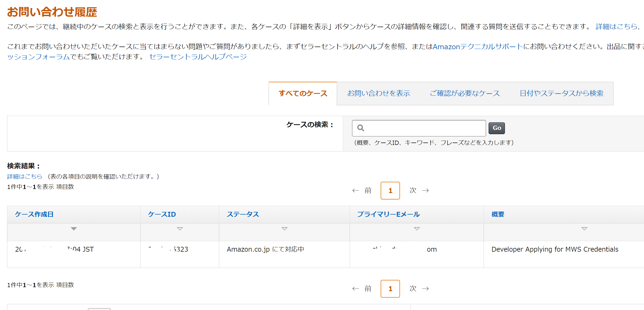Sort by the ステータス column header

click(243, 214)
